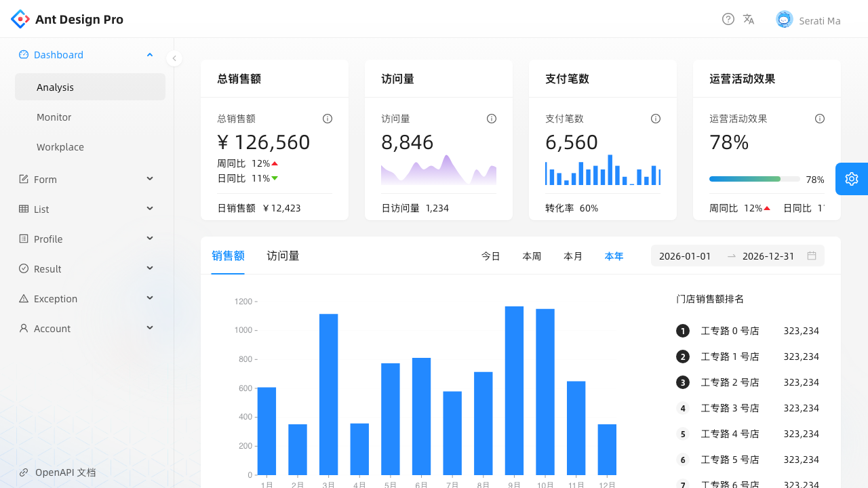Click the 今日 time range option
The image size is (868, 488).
pyautogui.click(x=491, y=256)
